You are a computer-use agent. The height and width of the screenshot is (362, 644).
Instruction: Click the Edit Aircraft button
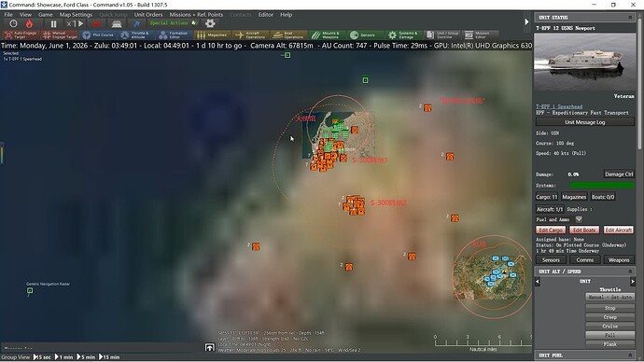pos(619,230)
